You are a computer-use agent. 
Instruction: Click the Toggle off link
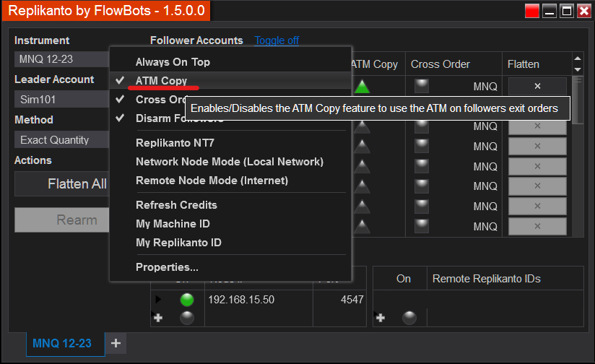pos(277,40)
